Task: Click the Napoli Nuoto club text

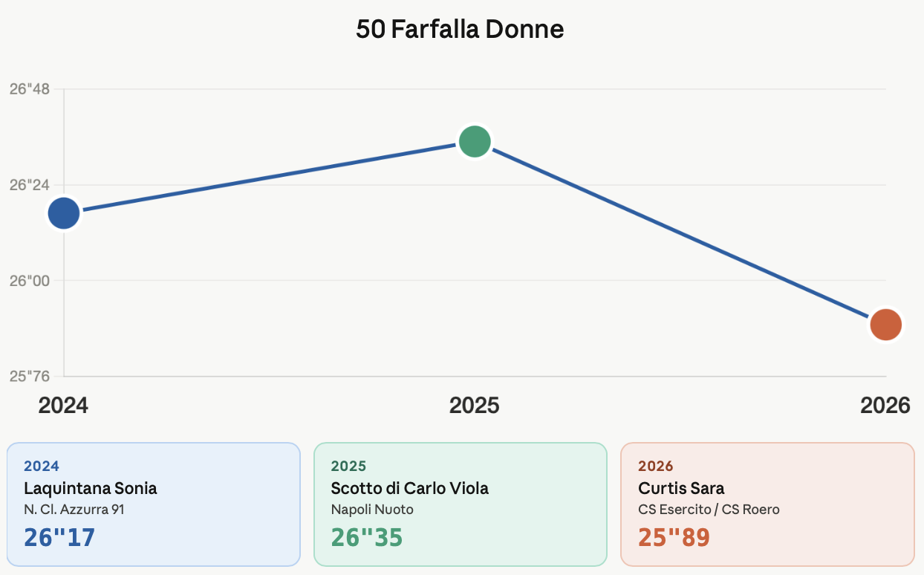Action: pyautogui.click(x=372, y=510)
